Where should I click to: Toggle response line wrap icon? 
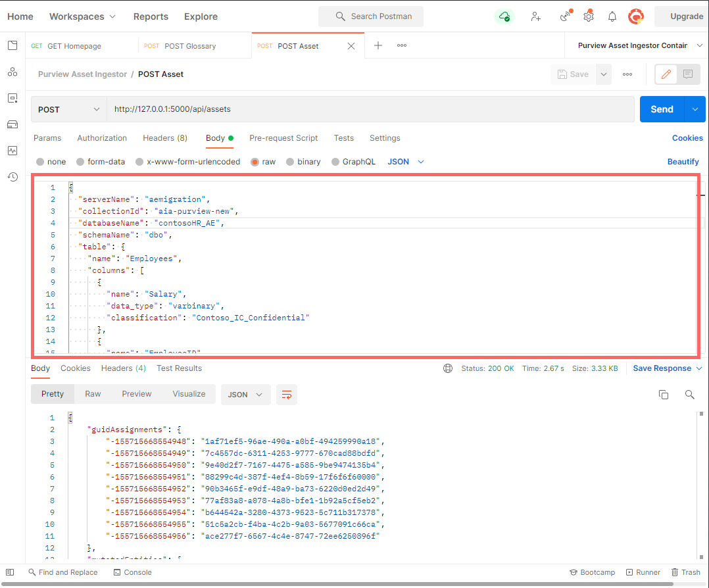click(x=287, y=395)
